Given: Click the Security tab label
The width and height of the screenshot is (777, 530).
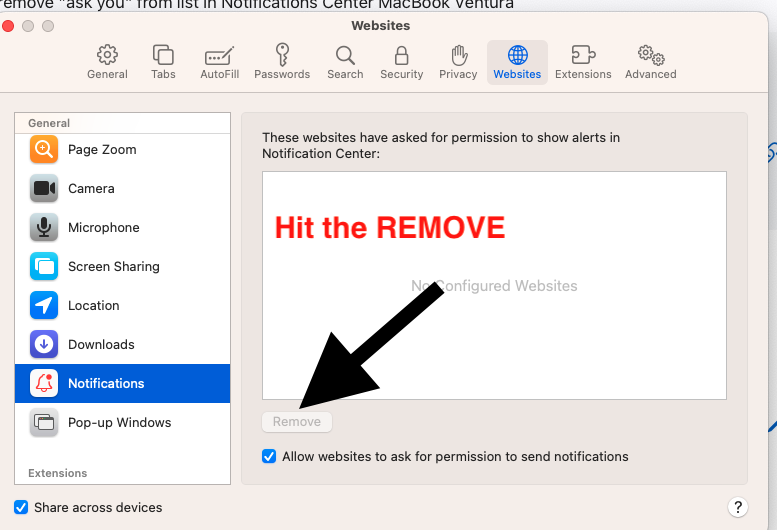Looking at the screenshot, I should 401,74.
